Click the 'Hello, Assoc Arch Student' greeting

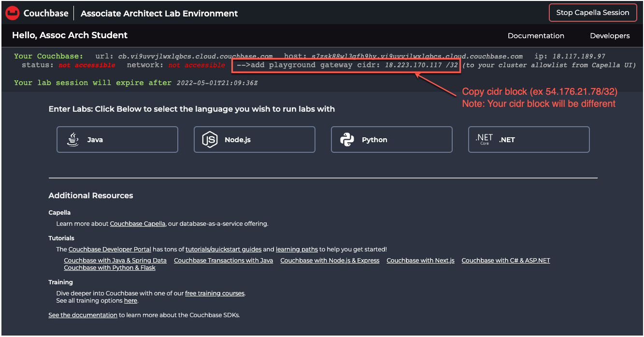(x=70, y=35)
